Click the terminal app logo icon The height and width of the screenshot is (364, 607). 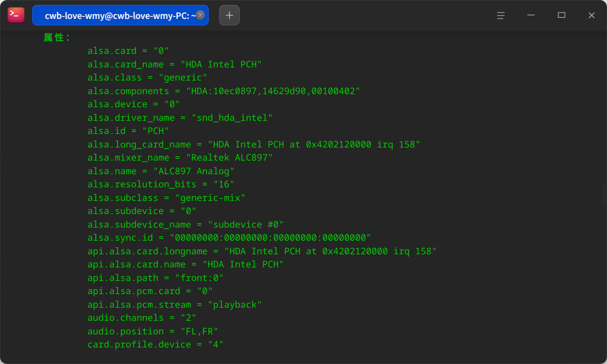click(16, 15)
